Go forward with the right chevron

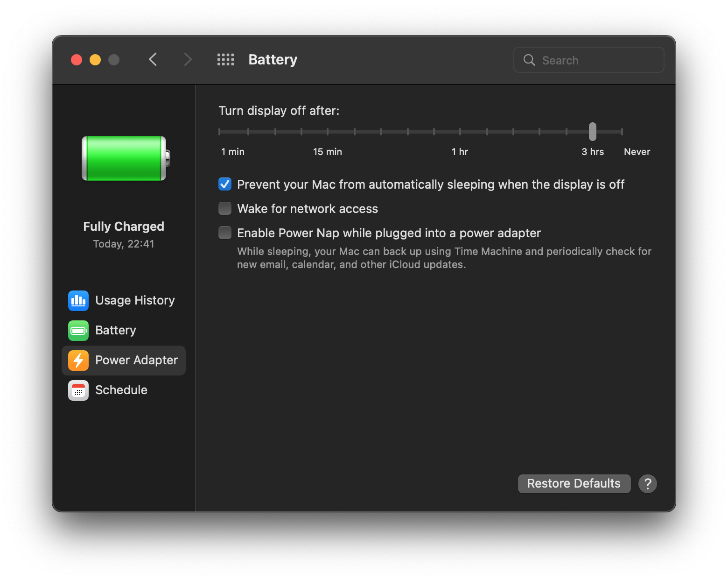[x=188, y=60]
